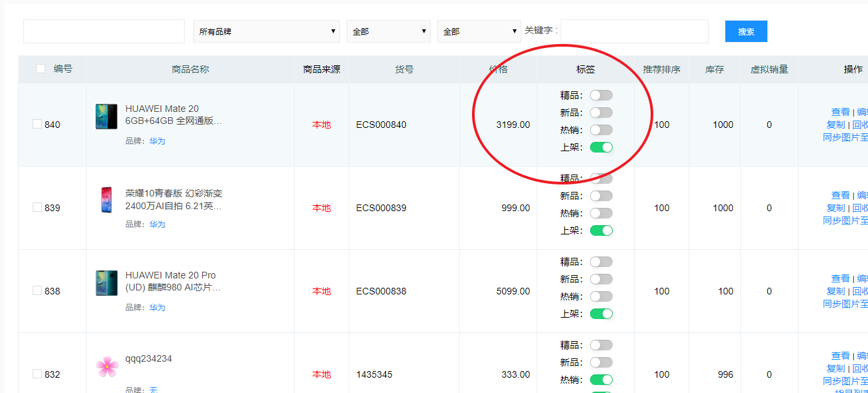Click the 华为 brand link under HUAWEI Mate 20 6GB+64GB
This screenshot has width=868, height=393.
[157, 141]
